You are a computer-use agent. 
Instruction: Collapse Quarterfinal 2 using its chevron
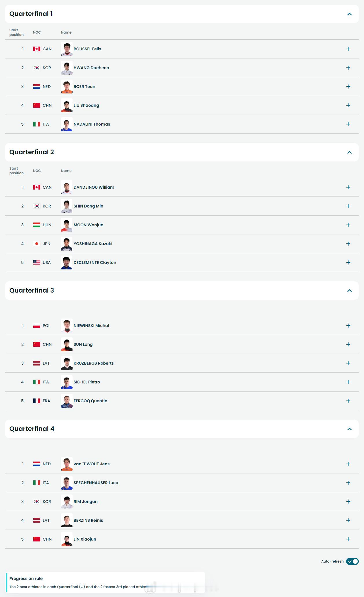[349, 152]
